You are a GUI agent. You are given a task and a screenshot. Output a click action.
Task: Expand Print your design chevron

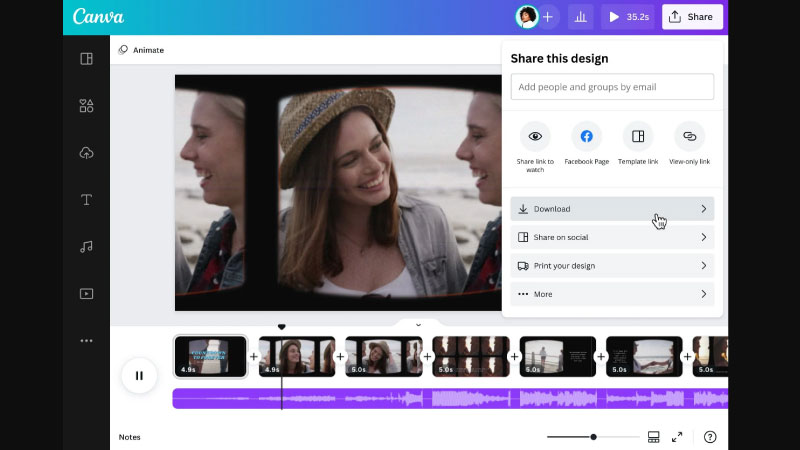(704, 266)
